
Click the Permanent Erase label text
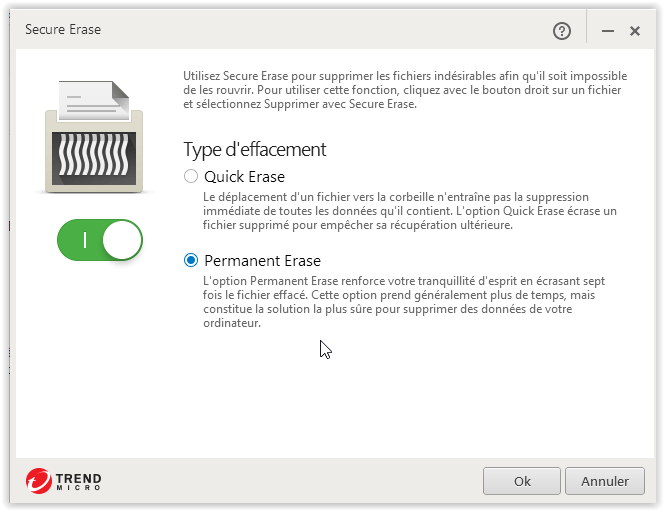coord(262,260)
